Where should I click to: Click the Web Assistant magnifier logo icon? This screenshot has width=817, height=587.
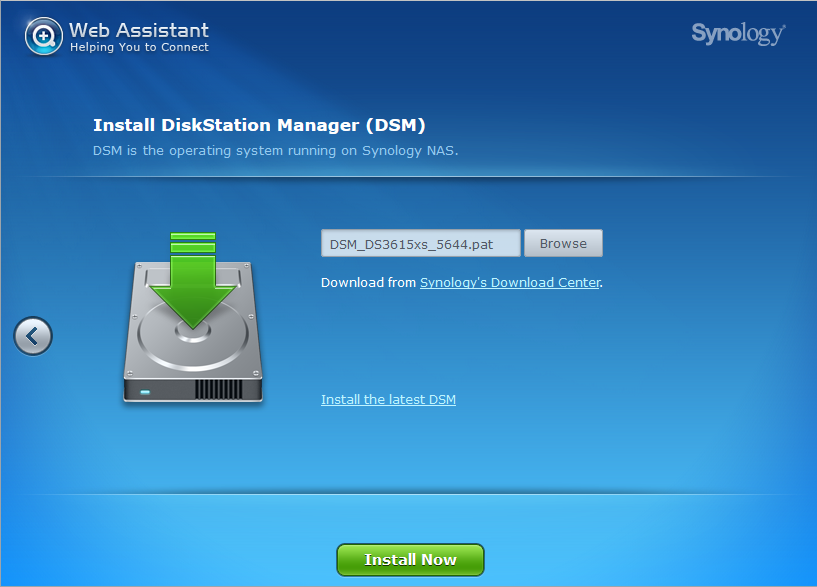point(43,36)
